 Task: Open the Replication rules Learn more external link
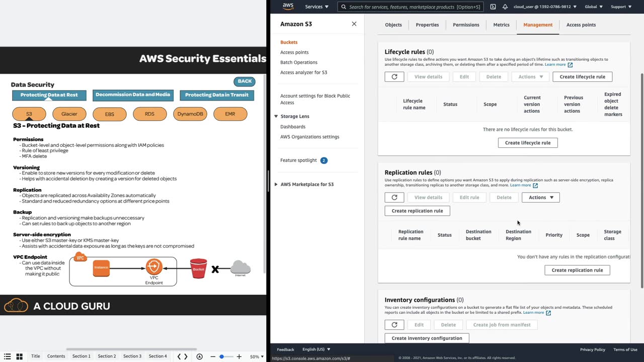[x=524, y=185]
